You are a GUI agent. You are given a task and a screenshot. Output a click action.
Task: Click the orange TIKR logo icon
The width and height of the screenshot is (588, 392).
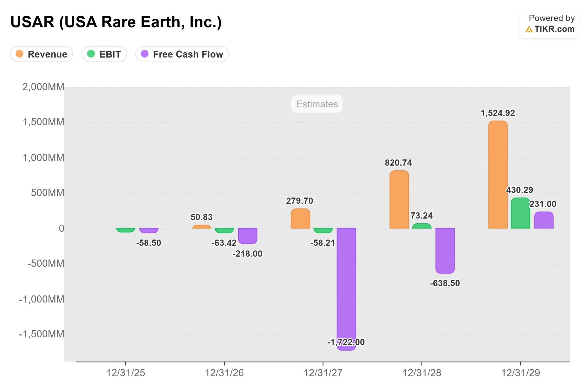(529, 29)
